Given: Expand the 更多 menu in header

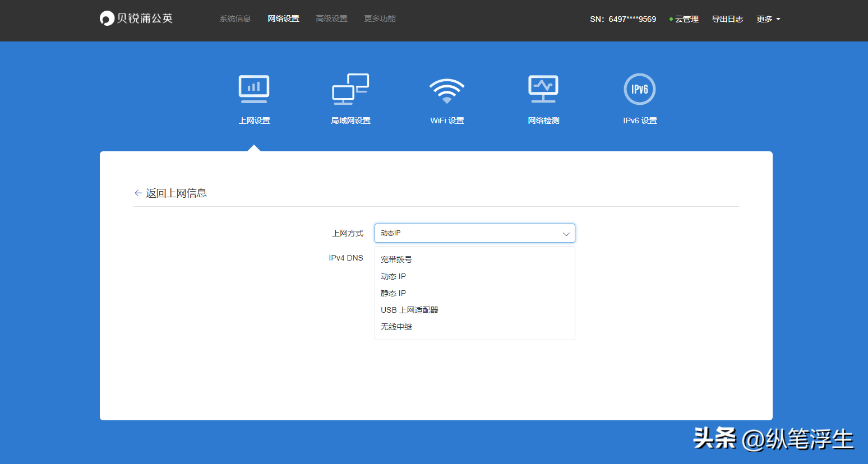Looking at the screenshot, I should (x=768, y=19).
